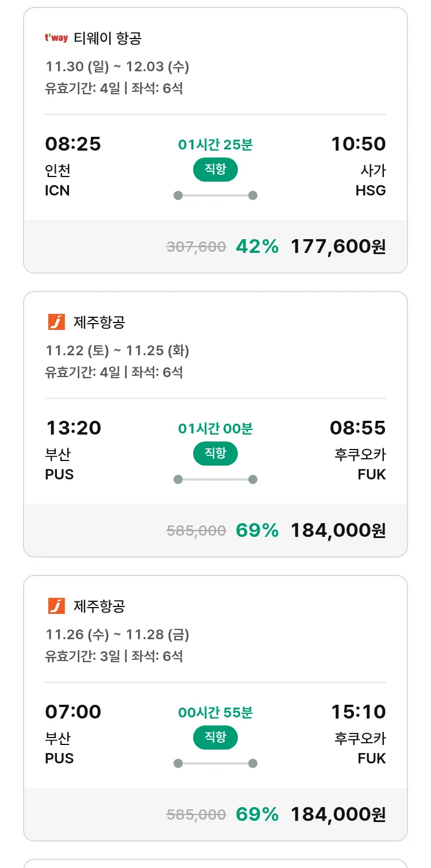
Task: Open date range 11.26 (수) ~ 11.28 (금)
Action: 117,634
